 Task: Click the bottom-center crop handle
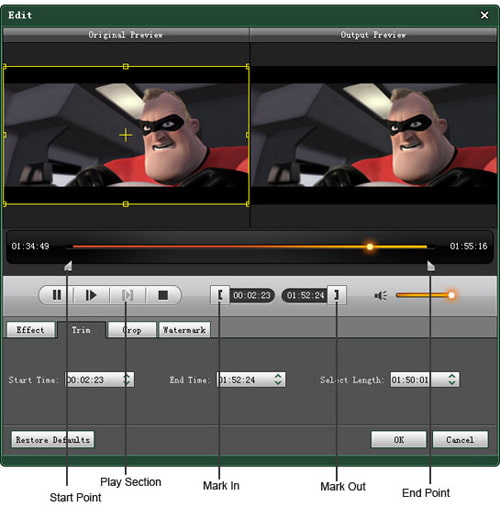click(x=126, y=204)
